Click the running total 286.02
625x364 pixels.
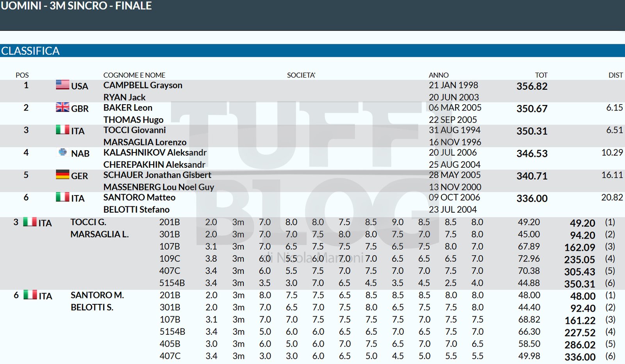click(x=580, y=345)
